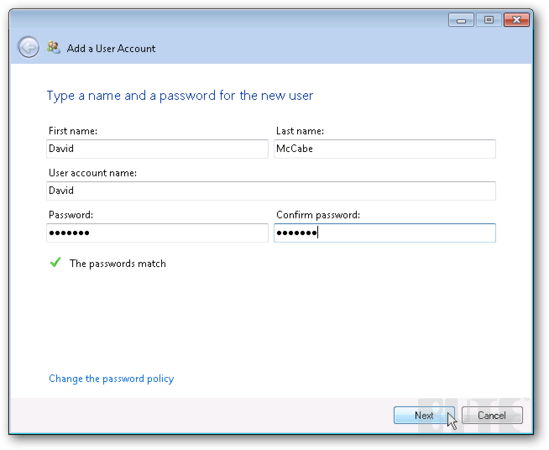Click the First name field containing David
Viewport: 549px width, 450px height.
click(157, 149)
